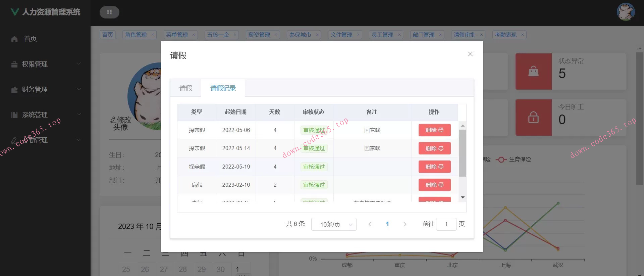The width and height of the screenshot is (644, 276).
Task: Expand the 财务管理 submenu
Action: (79, 89)
